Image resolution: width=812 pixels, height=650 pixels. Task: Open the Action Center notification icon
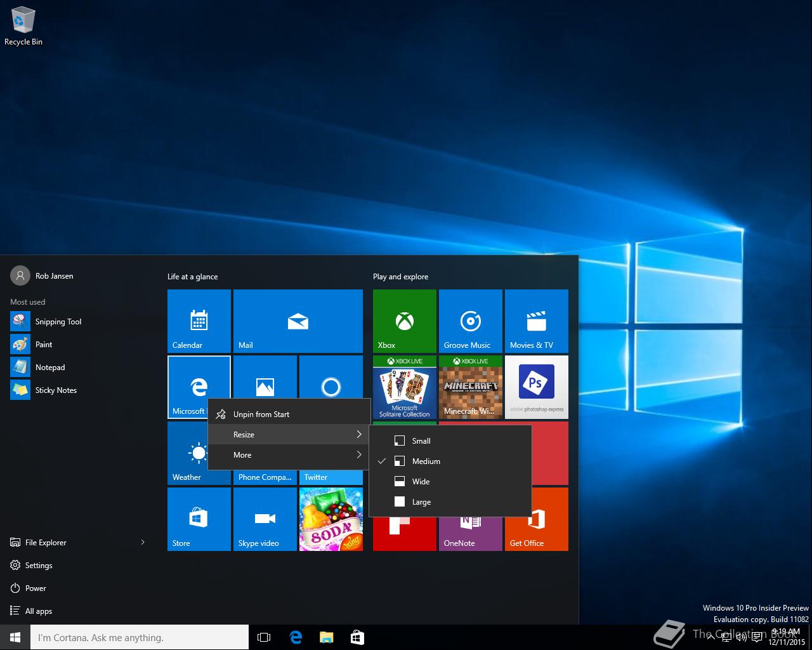click(x=757, y=637)
